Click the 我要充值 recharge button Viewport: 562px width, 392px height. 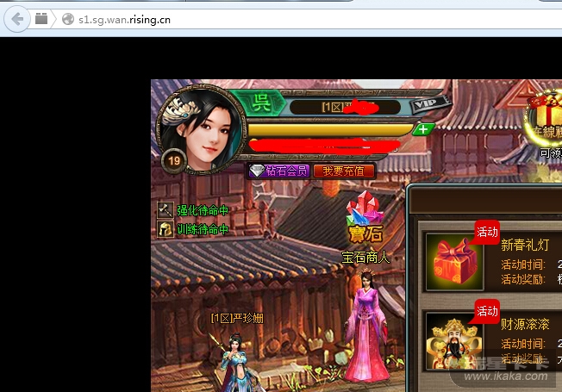[x=344, y=171]
